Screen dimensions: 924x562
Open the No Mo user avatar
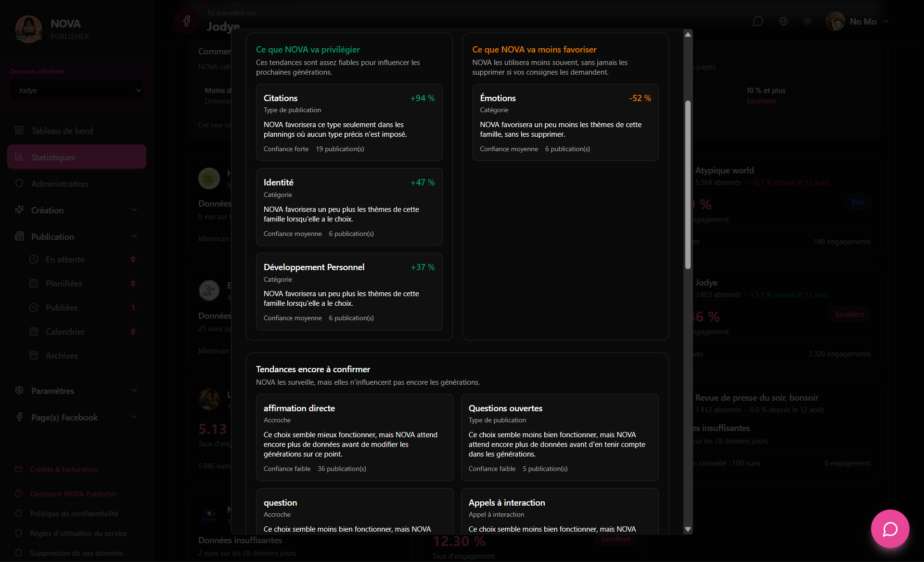[835, 22]
